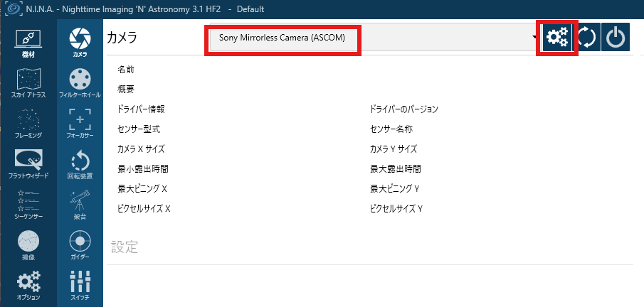Select the フォーカサー focuser tab

click(x=80, y=123)
